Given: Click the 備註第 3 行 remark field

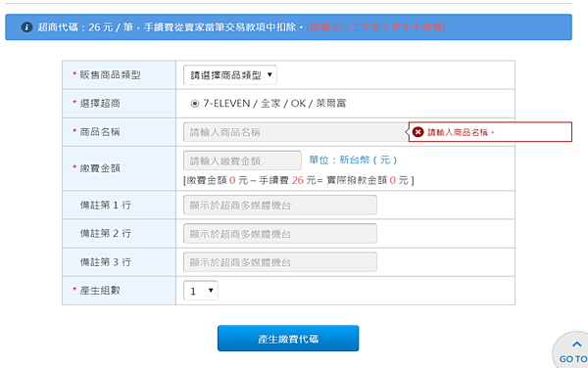Looking at the screenshot, I should pos(280,262).
